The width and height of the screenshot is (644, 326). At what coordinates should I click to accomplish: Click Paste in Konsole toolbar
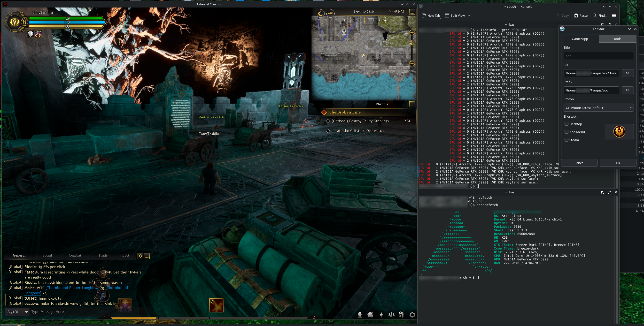[581, 15]
